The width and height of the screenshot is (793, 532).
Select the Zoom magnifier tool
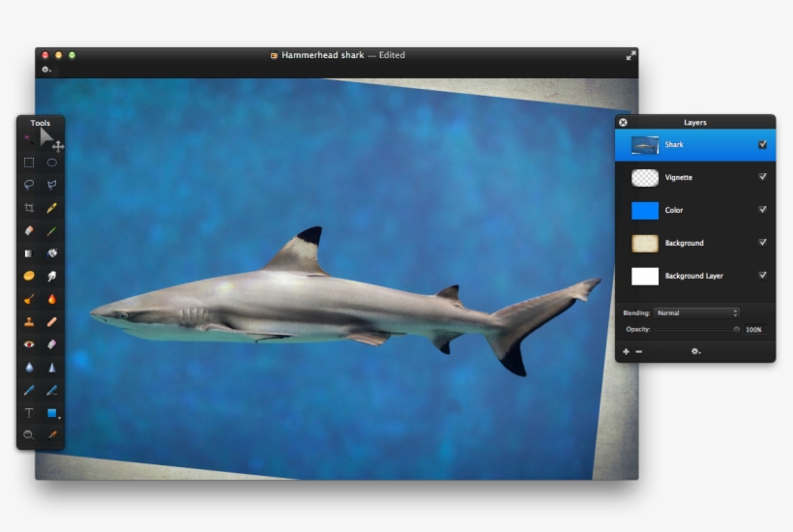(x=29, y=435)
